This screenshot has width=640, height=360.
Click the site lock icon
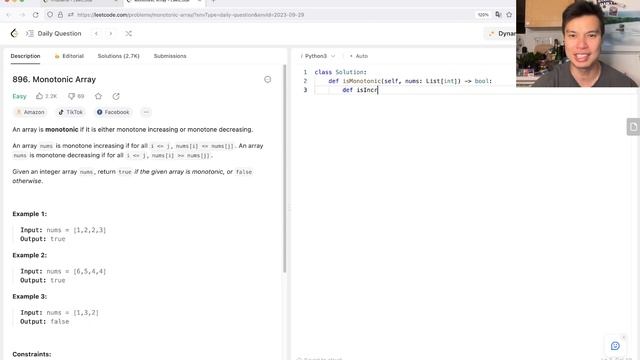[x=60, y=15]
